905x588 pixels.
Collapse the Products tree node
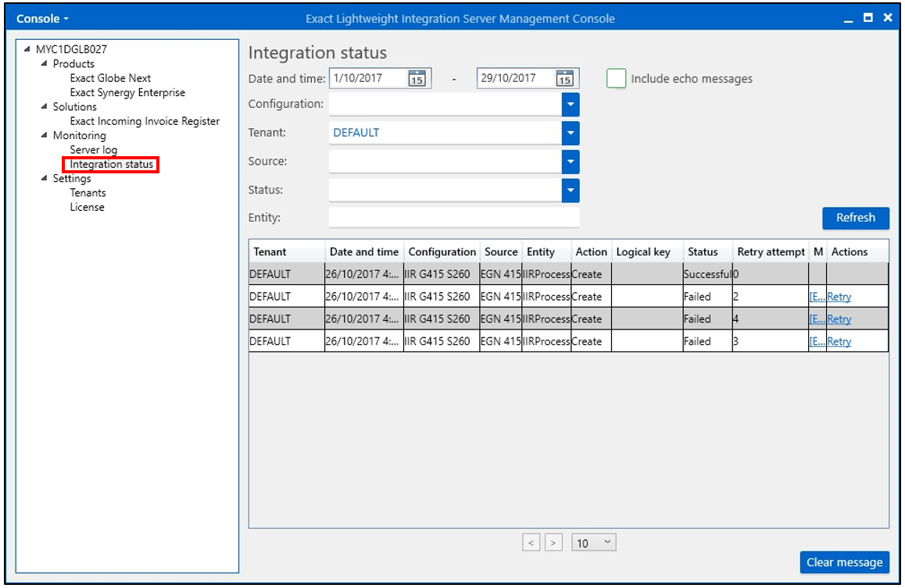[45, 63]
